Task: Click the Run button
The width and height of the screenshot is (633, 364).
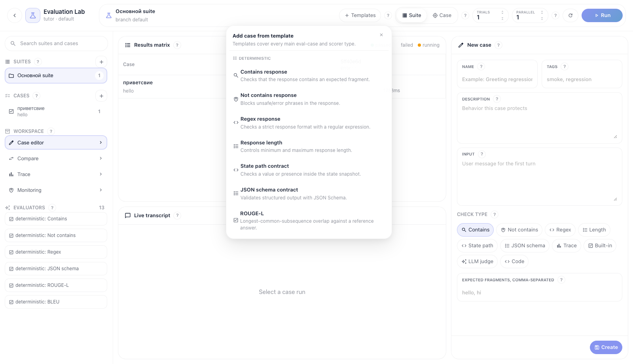Action: [x=602, y=15]
